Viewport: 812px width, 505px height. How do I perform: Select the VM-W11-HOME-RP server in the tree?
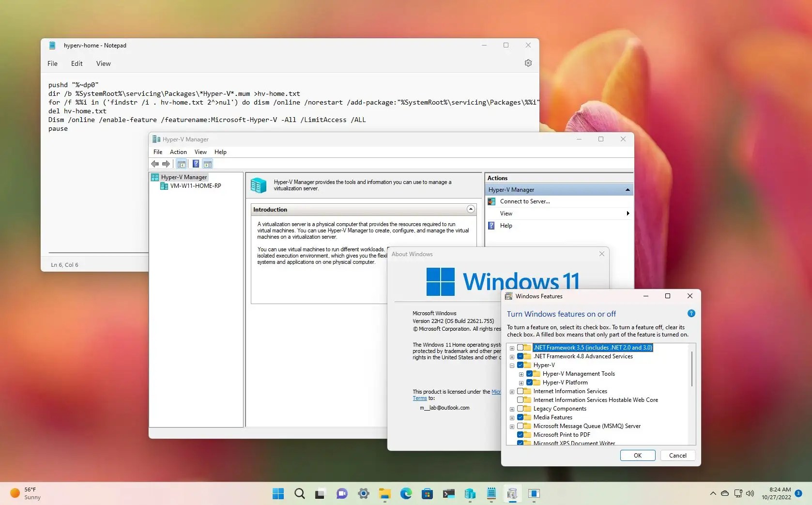tap(195, 185)
